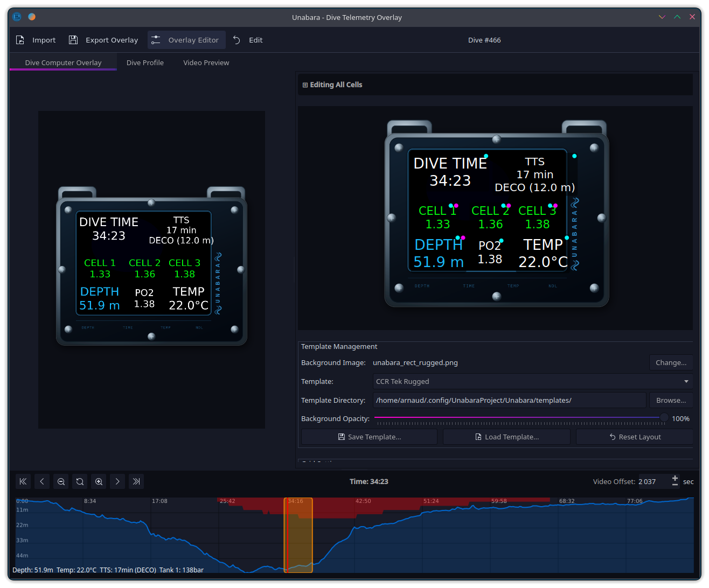Image resolution: width=709 pixels, height=588 pixels.
Task: Click the Load Template... button
Action: tap(506, 437)
